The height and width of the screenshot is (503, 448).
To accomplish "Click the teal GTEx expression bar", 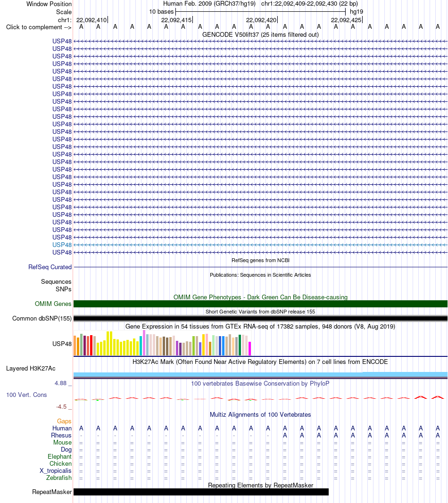I will coord(141,346).
